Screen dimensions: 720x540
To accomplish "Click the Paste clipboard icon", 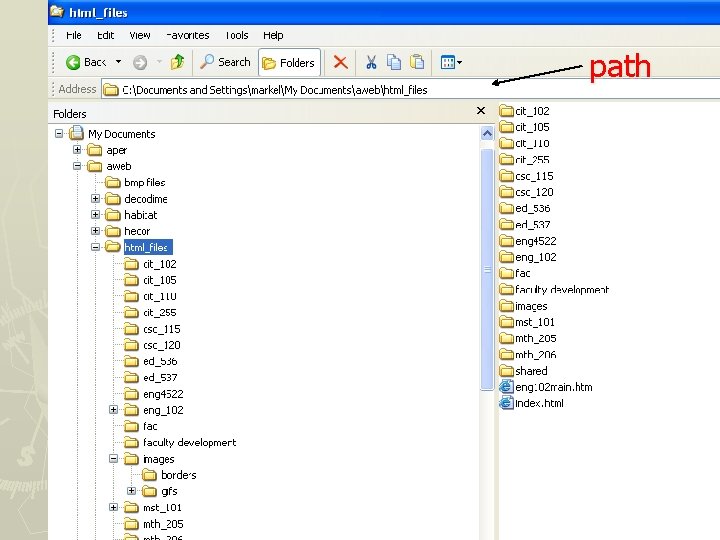I will coord(417,62).
